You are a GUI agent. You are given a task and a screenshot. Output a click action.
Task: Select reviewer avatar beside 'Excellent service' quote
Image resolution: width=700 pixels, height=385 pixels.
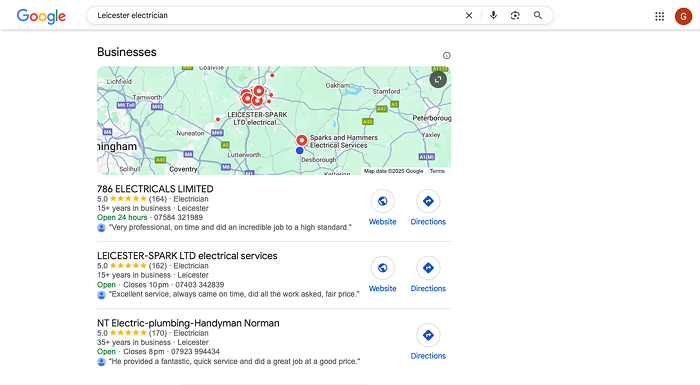[101, 295]
